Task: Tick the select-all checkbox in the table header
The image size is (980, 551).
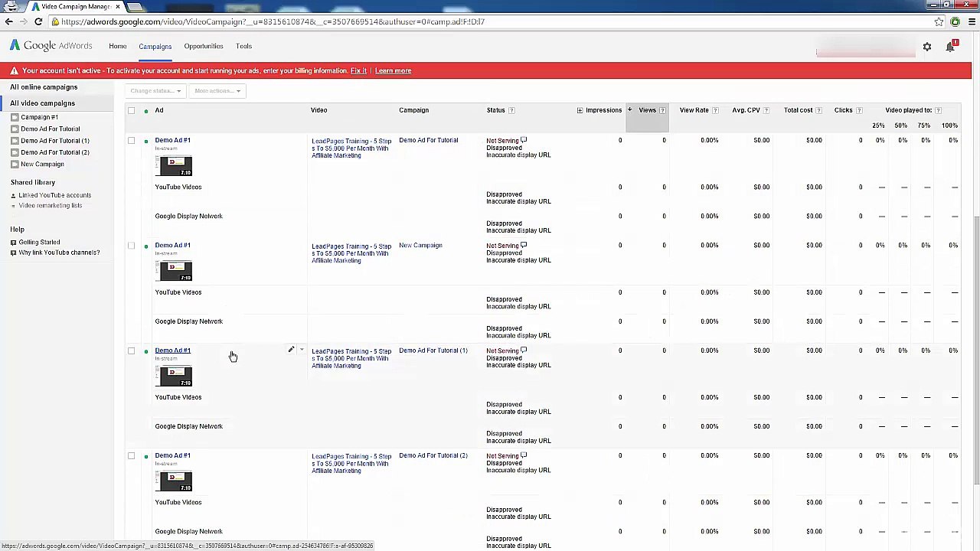Action: (x=131, y=110)
